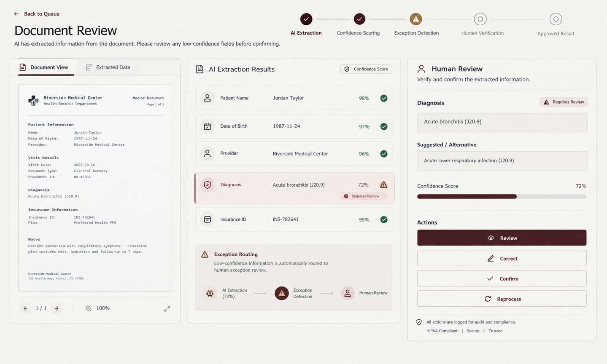This screenshot has height=364, width=607.
Task: Select the suggested Acute lower respiratory infection alternative
Action: coord(502,161)
